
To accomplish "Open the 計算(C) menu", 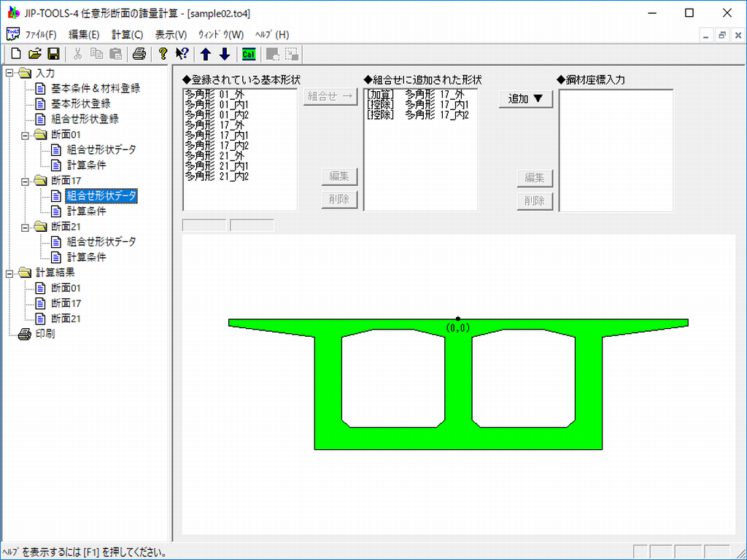I will point(127,34).
